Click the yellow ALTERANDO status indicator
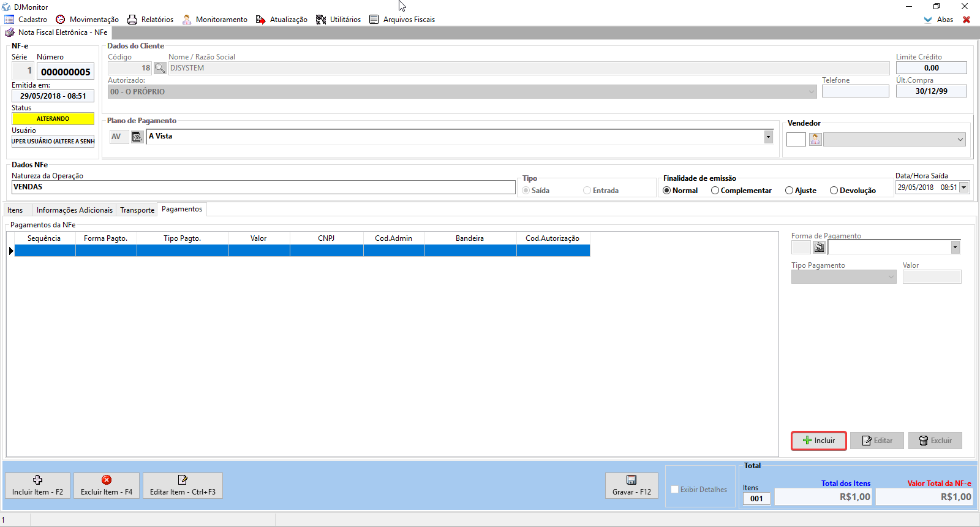This screenshot has height=527, width=980. click(53, 119)
